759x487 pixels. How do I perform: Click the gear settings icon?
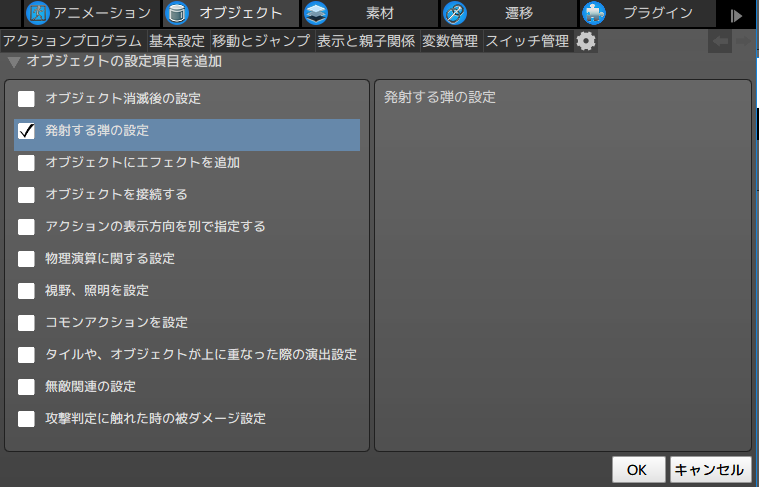586,41
